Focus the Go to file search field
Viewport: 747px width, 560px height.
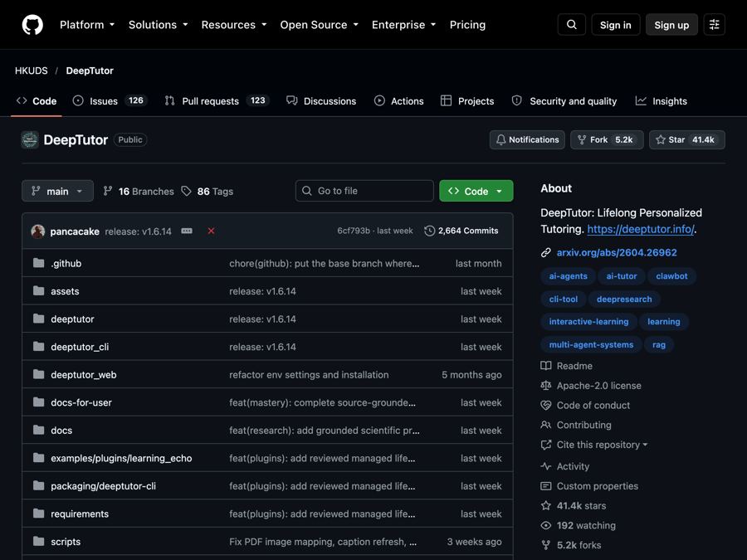click(364, 191)
